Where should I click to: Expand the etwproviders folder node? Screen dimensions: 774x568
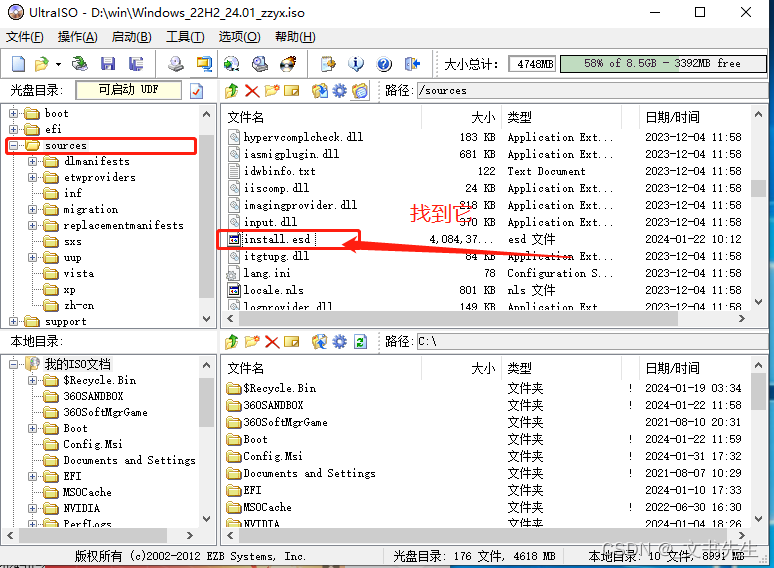click(x=33, y=177)
